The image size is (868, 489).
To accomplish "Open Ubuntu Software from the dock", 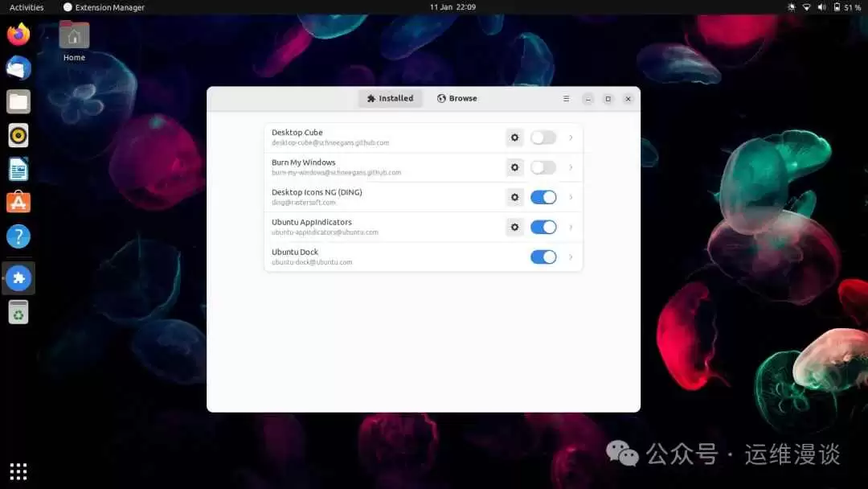I will (x=18, y=202).
